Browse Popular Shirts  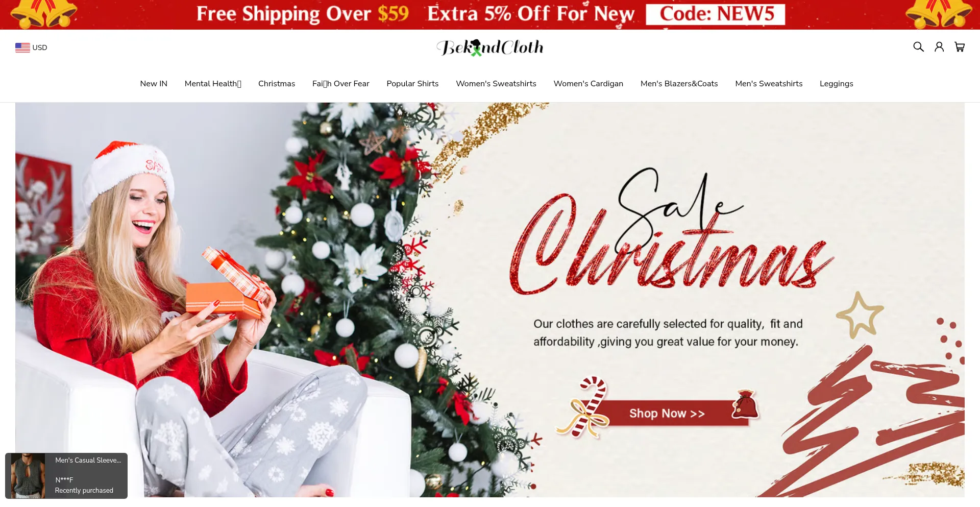click(412, 84)
